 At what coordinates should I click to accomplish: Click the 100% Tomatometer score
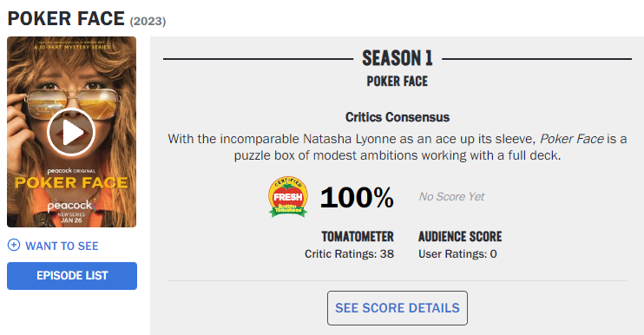tap(357, 198)
